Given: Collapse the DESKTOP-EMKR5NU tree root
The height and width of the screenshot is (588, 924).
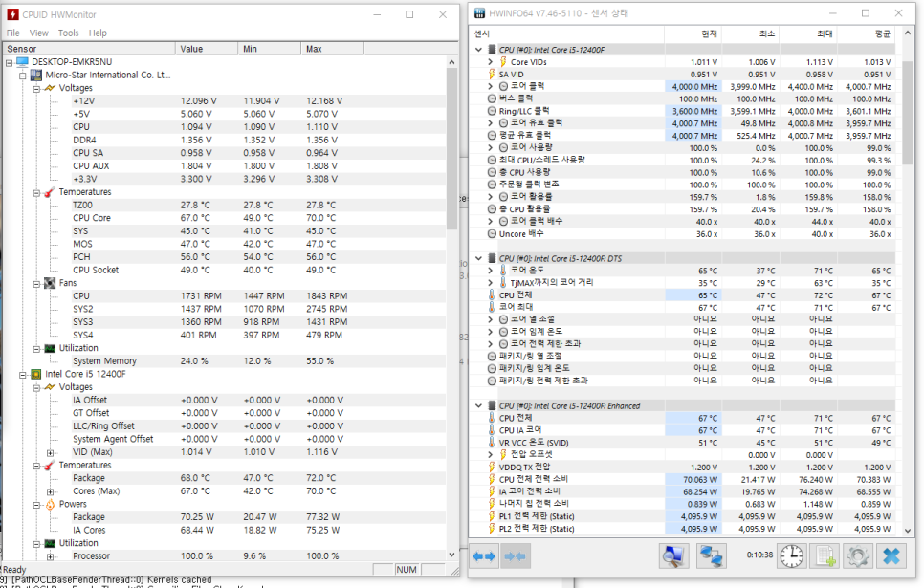Looking at the screenshot, I should [x=9, y=62].
